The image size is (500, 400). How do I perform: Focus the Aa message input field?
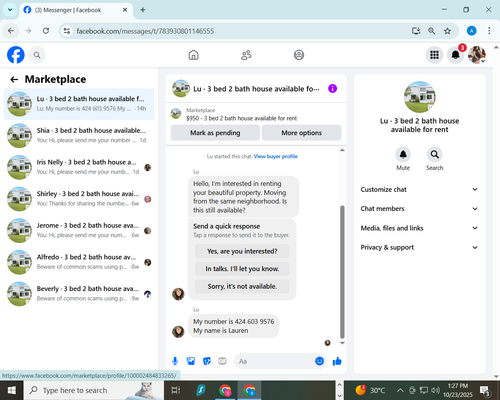pos(274,361)
